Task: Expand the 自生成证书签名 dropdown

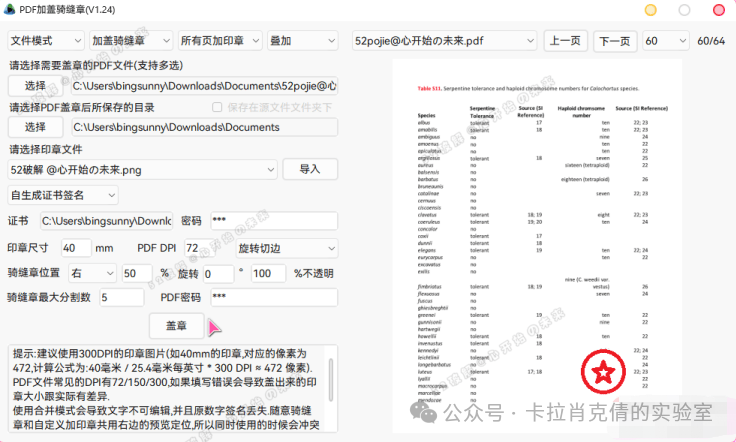Action: coord(63,195)
